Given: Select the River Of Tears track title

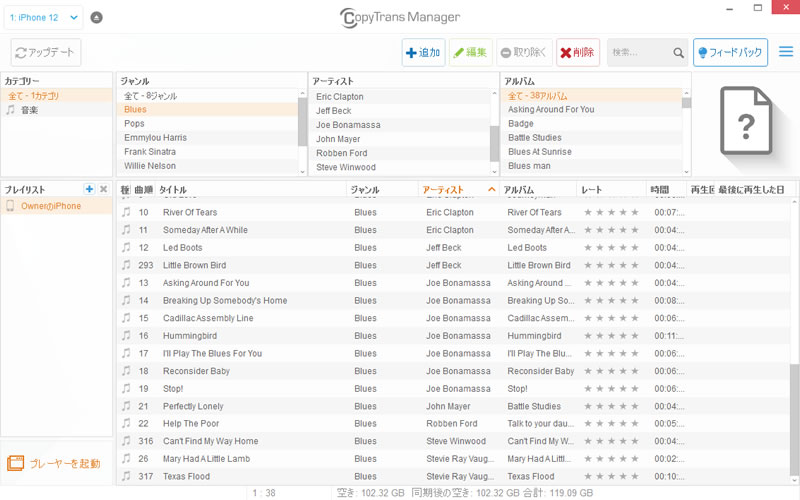Looking at the screenshot, I should [190, 212].
